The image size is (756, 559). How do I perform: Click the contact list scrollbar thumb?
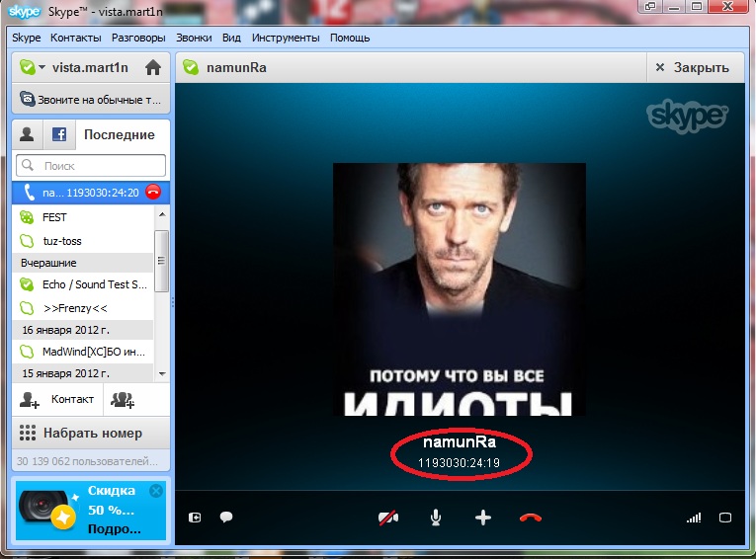[x=161, y=261]
